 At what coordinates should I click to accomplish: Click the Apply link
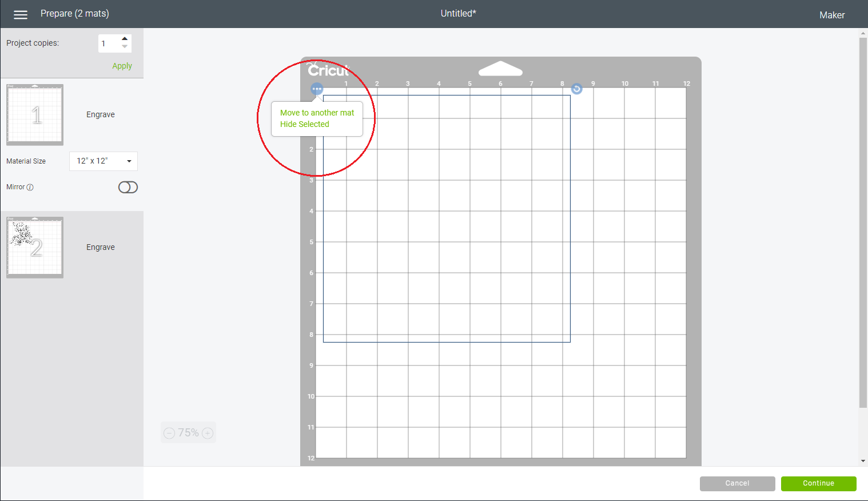[122, 66]
